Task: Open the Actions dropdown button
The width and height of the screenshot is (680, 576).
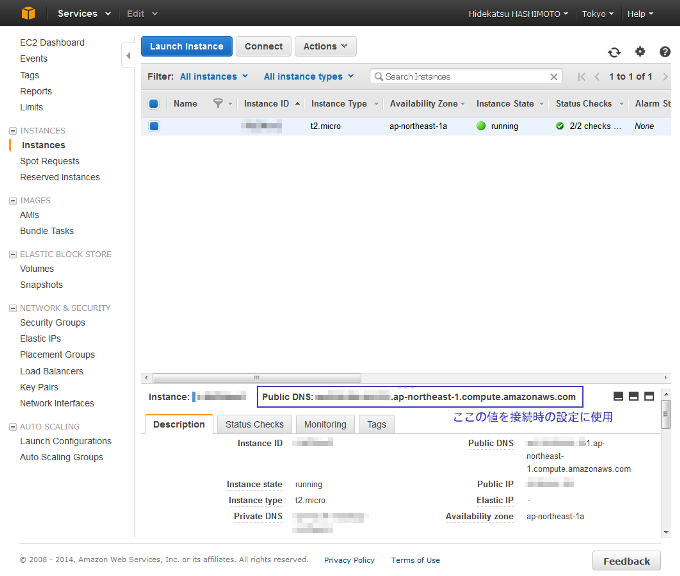Action: (x=326, y=46)
